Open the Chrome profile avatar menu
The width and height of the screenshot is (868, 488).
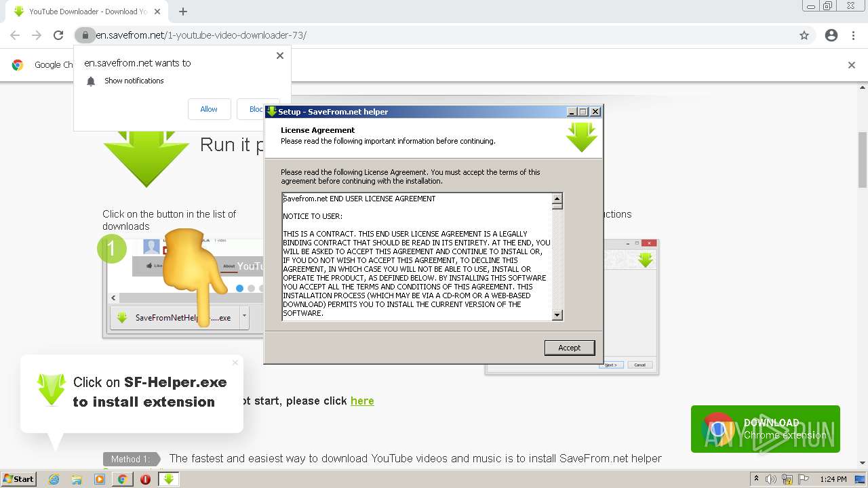point(831,35)
